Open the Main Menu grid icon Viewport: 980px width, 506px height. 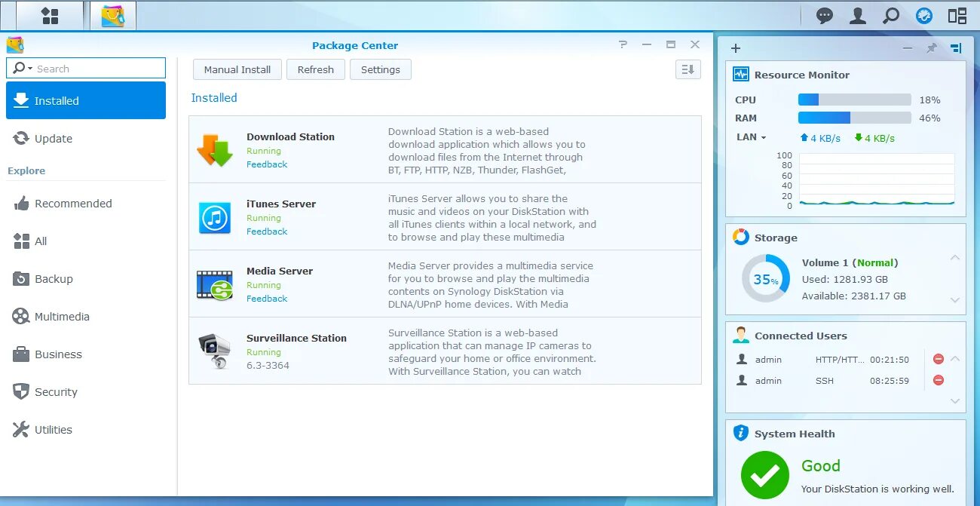[47, 15]
